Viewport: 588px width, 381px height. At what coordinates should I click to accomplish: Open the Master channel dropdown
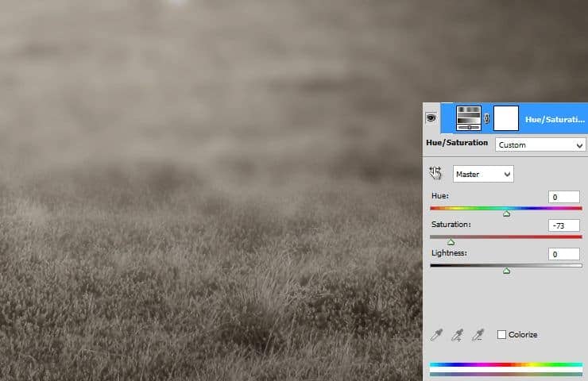click(x=483, y=174)
